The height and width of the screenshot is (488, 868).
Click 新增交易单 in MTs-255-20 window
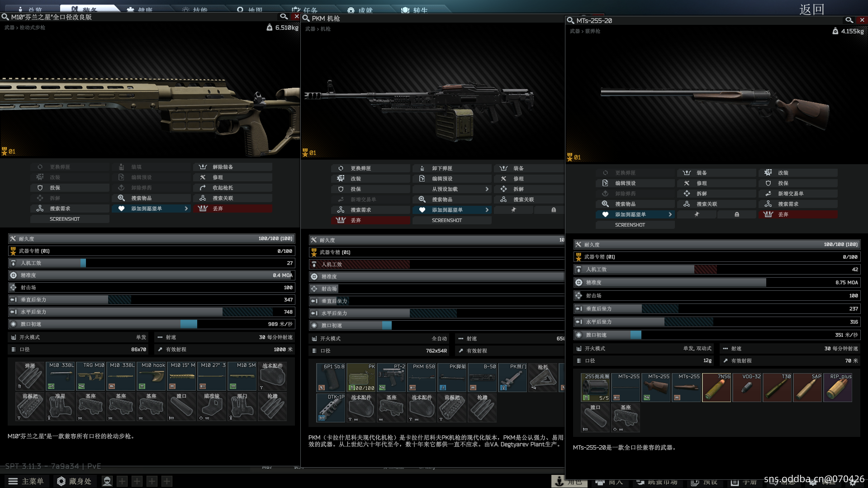point(798,194)
